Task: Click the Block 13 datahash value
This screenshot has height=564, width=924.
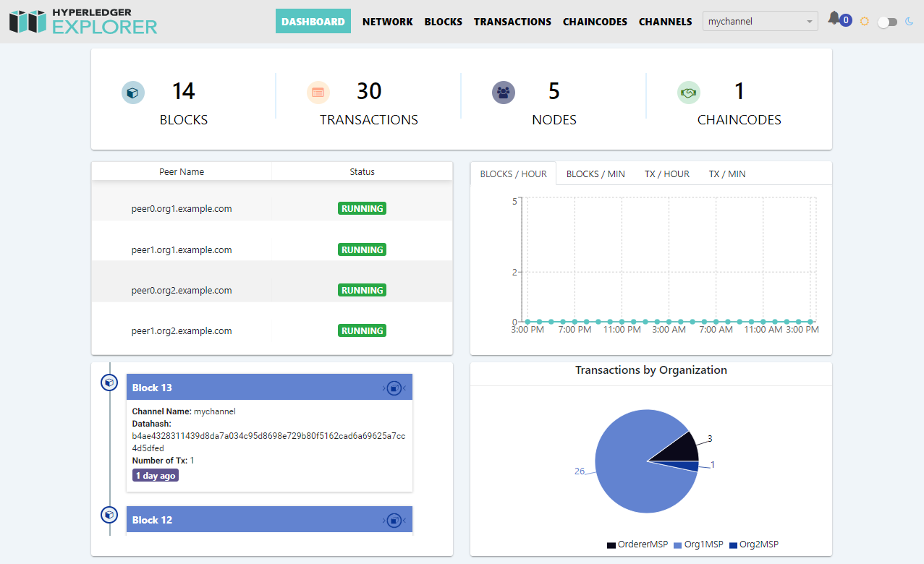Action: (x=268, y=443)
